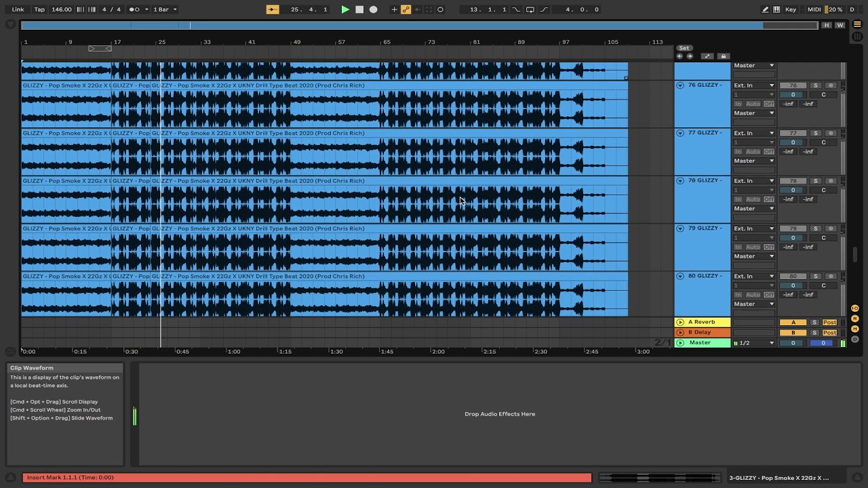868x488 pixels.
Task: Click Previous Locator arrow button
Action: click(679, 56)
